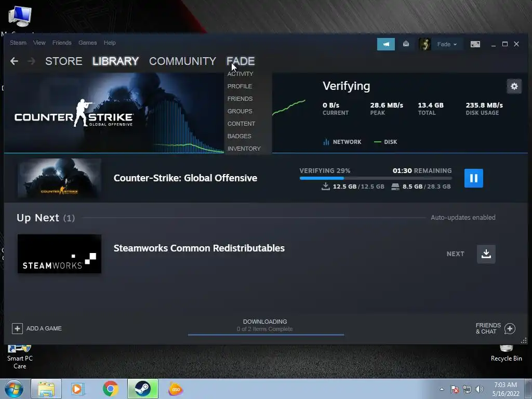Screen dimensions: 532x399
Task: Click the bottom download progress bar
Action: (x=266, y=335)
